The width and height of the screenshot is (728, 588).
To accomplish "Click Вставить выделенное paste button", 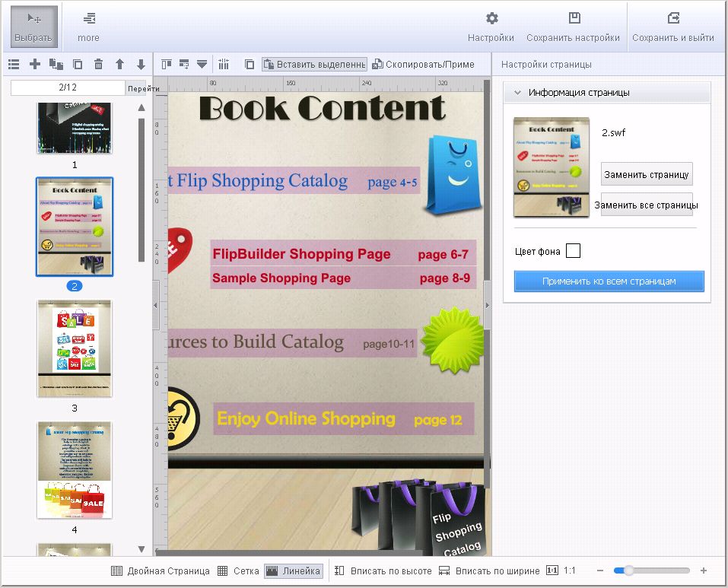I will tap(314, 64).
